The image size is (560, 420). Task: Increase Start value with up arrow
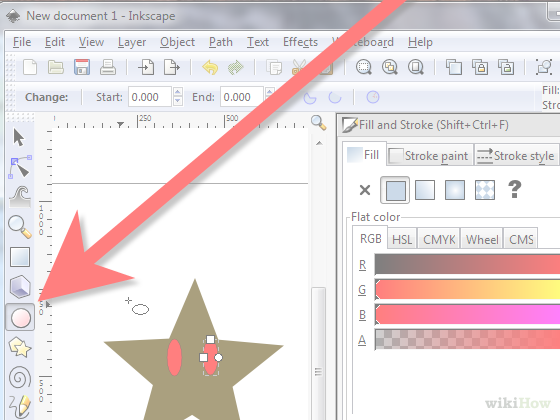pyautogui.click(x=178, y=92)
